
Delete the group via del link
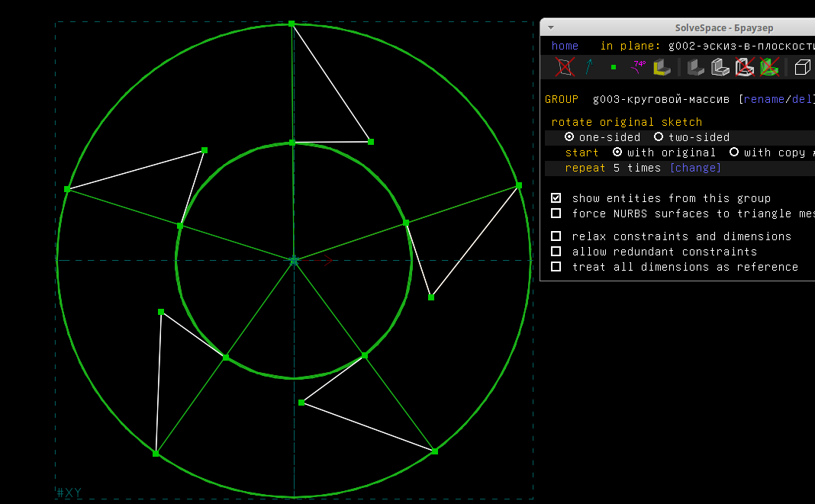point(801,99)
